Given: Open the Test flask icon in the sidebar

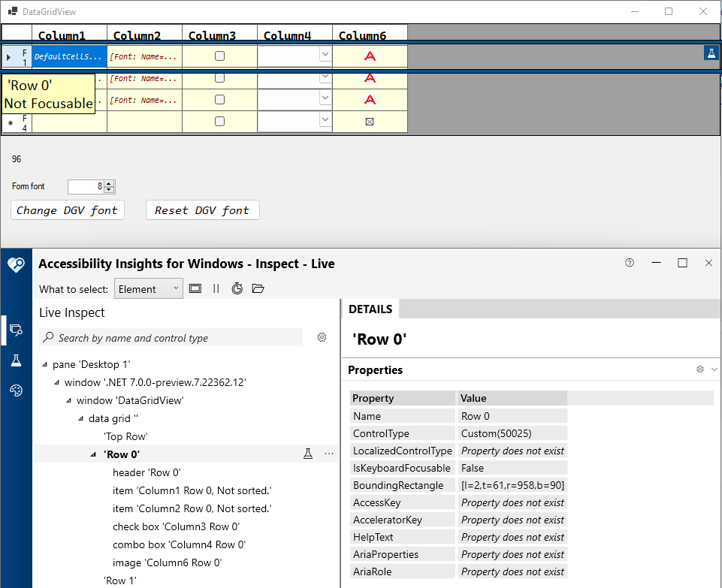Looking at the screenshot, I should coord(16,360).
